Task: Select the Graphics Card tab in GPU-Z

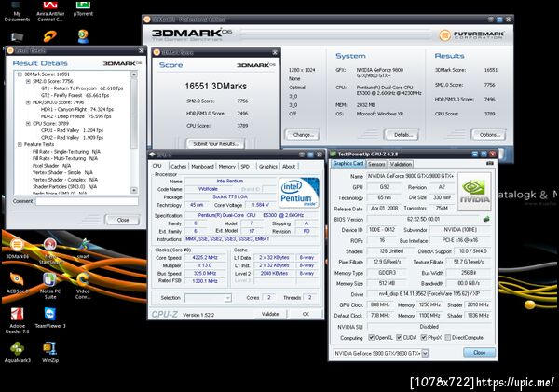Action: 348,164
